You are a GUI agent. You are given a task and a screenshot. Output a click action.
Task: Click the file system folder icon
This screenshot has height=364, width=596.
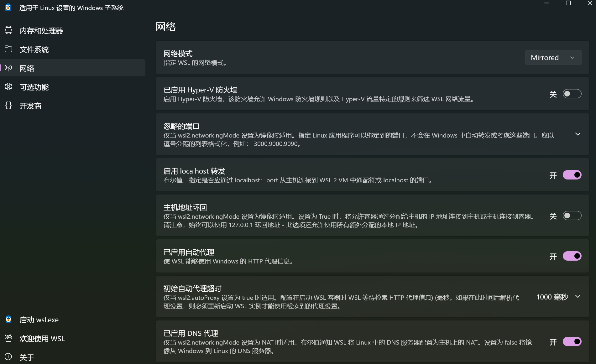pos(8,49)
